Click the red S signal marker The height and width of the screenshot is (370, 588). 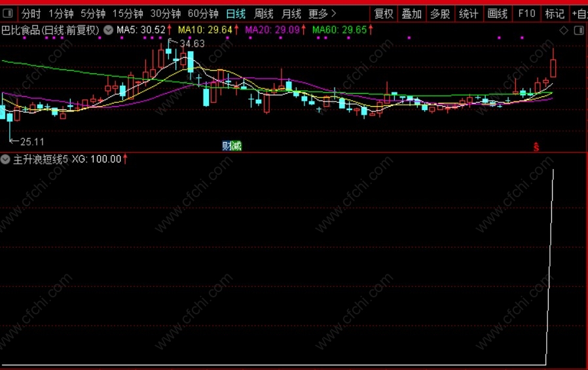(536, 147)
